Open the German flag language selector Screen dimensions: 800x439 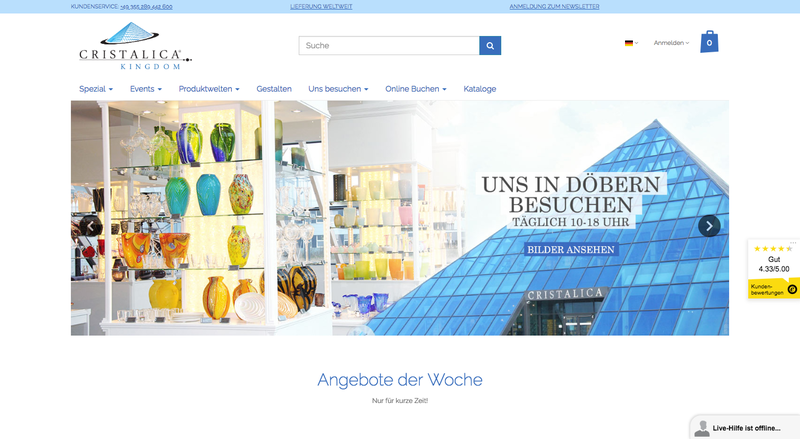click(631, 43)
